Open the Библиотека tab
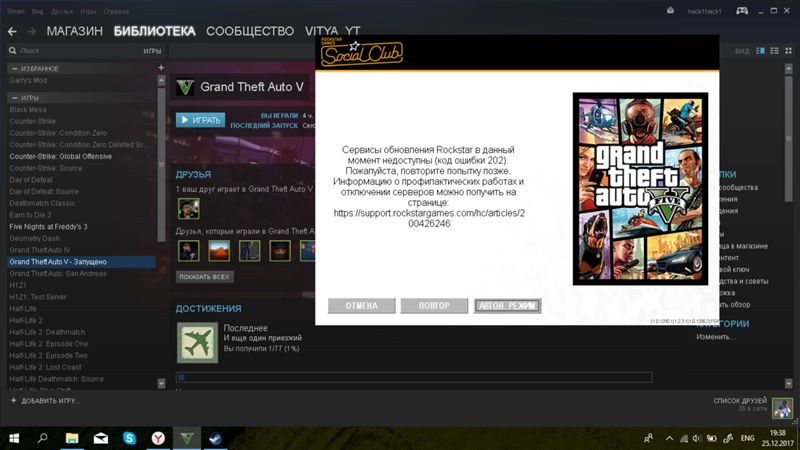The image size is (800, 450). click(154, 32)
